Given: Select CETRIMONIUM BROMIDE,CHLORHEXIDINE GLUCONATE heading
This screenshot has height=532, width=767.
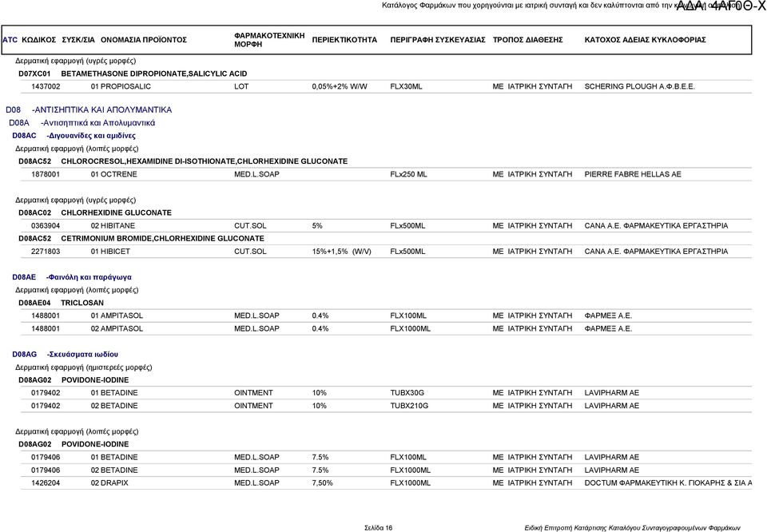Looking at the screenshot, I should click(141, 239).
